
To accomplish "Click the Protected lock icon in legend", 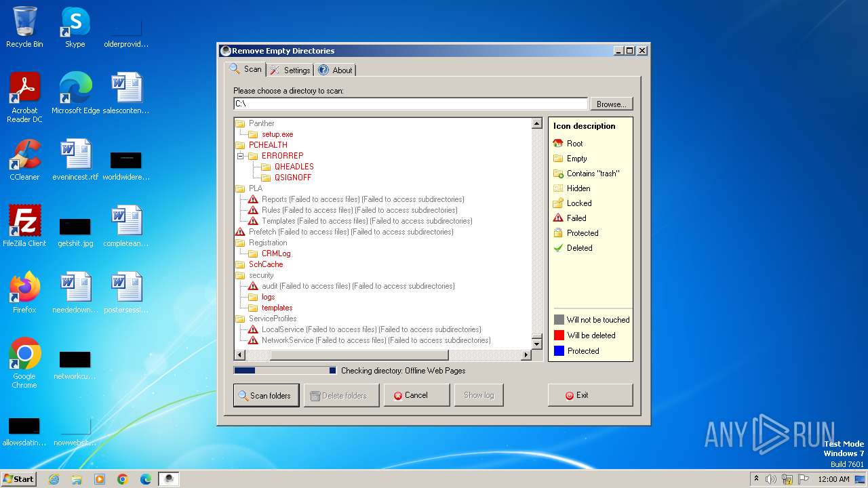I will pos(558,233).
